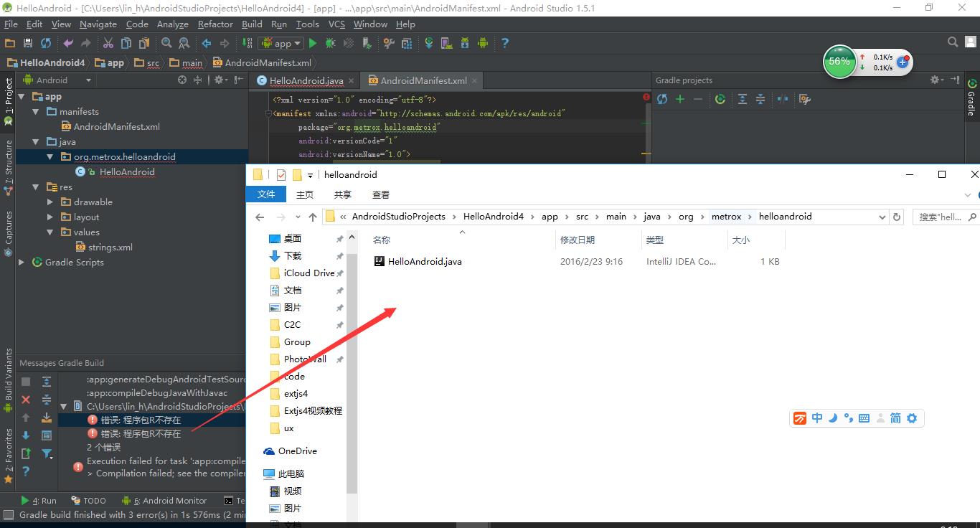
Task: Undo the last edit with purple arrow
Action: coord(68,43)
